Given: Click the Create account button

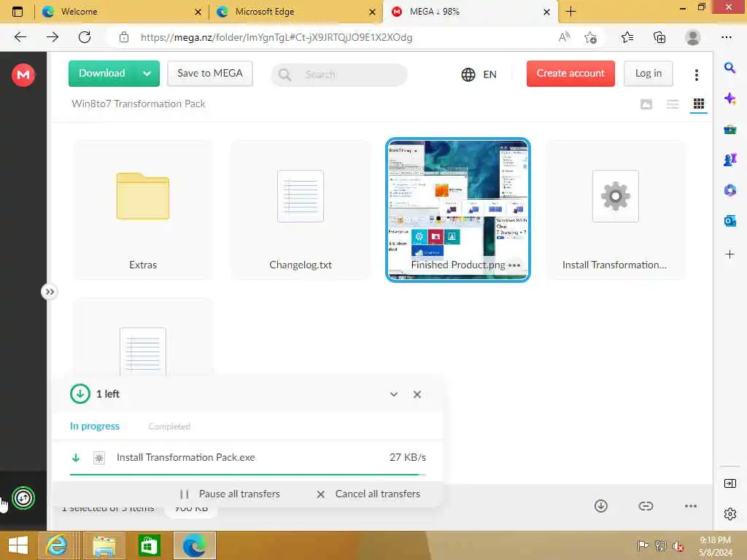Looking at the screenshot, I should pyautogui.click(x=570, y=74).
